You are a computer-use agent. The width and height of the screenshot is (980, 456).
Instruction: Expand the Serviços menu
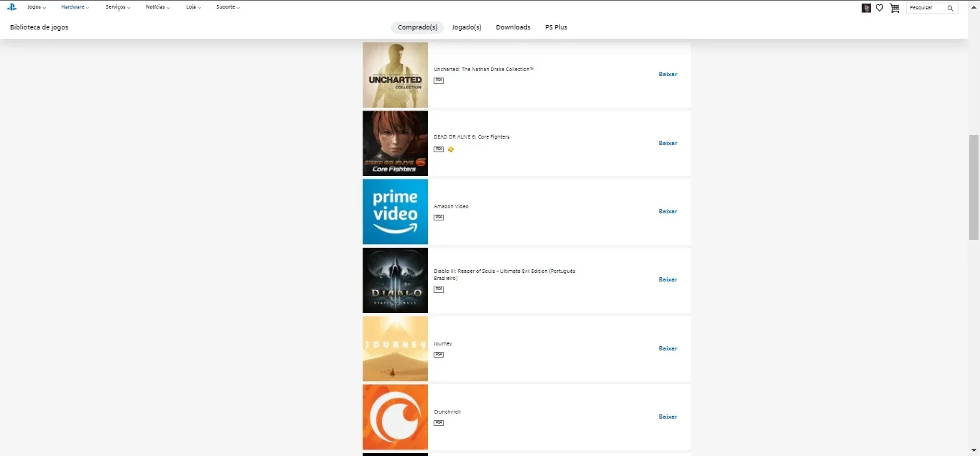pos(118,7)
